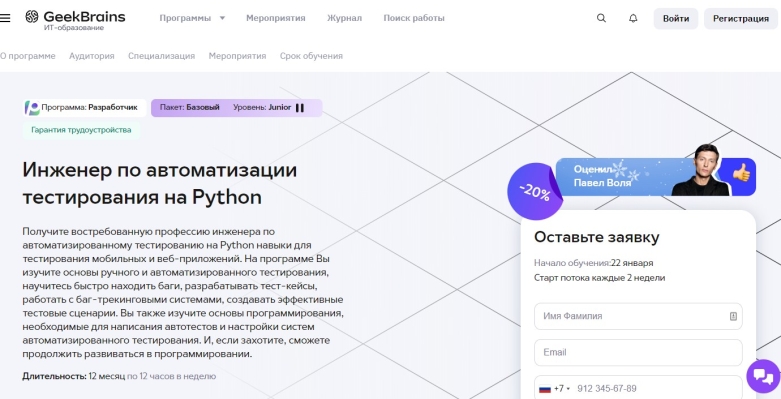The height and width of the screenshot is (399, 781).
Task: Click the heading Инженер по автоматизации тестирования
Action: point(159,184)
